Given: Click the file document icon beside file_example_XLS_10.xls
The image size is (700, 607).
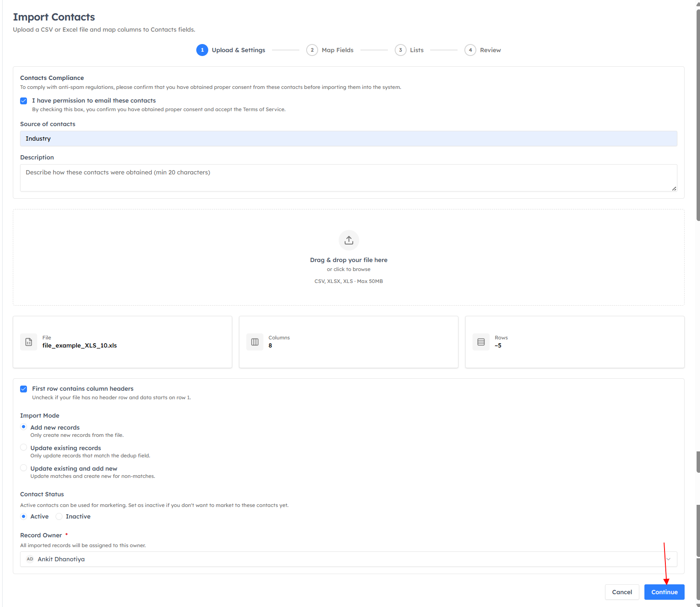Looking at the screenshot, I should tap(29, 342).
